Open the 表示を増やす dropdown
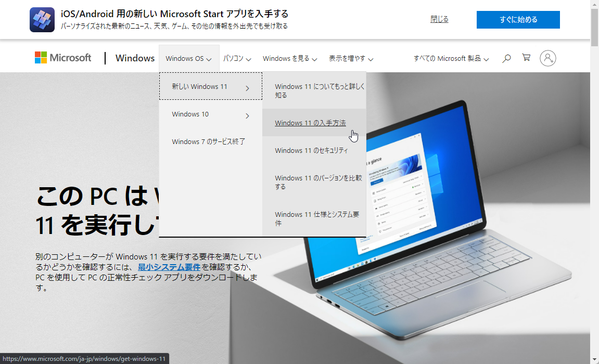 click(x=349, y=58)
